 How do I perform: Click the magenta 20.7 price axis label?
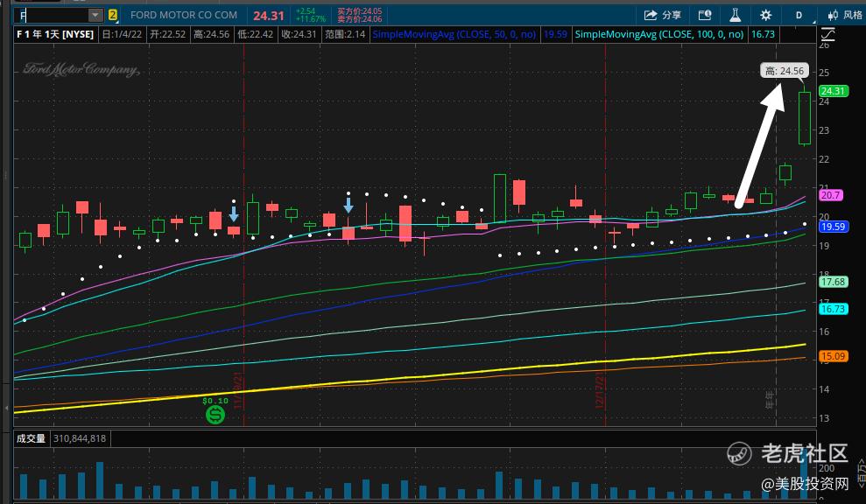pos(831,195)
